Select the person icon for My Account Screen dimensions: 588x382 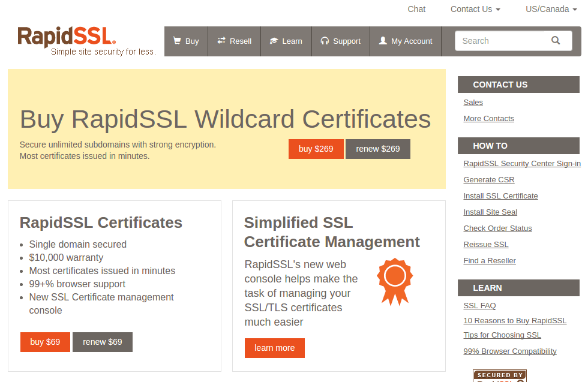pyautogui.click(x=382, y=41)
